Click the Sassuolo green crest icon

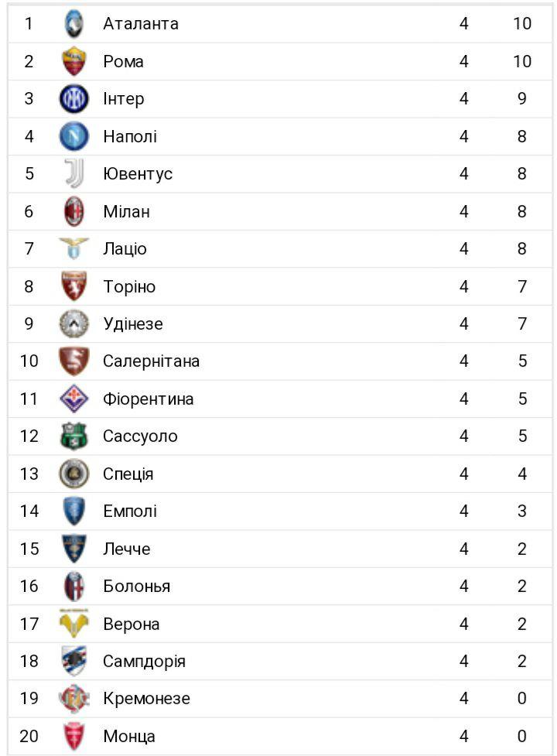point(74,436)
